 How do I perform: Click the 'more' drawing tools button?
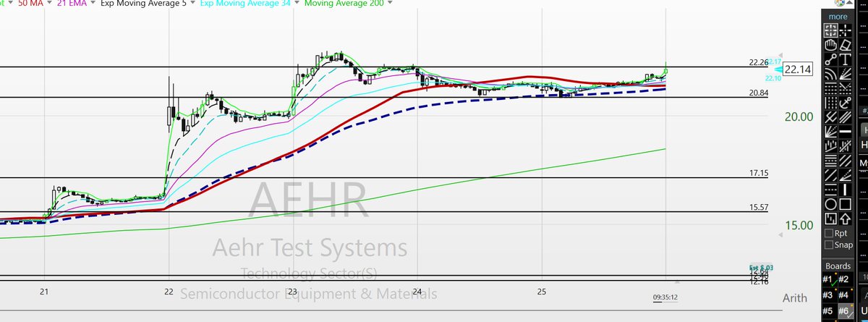(838, 17)
